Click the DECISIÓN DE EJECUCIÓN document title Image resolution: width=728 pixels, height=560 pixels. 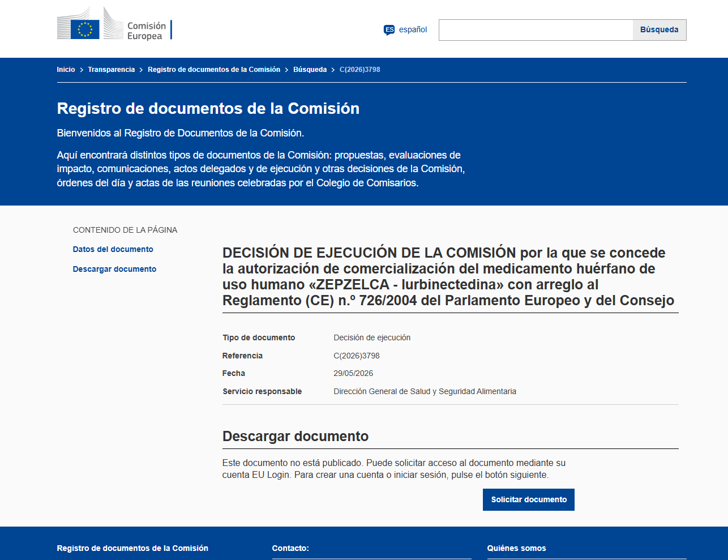pos(448,276)
